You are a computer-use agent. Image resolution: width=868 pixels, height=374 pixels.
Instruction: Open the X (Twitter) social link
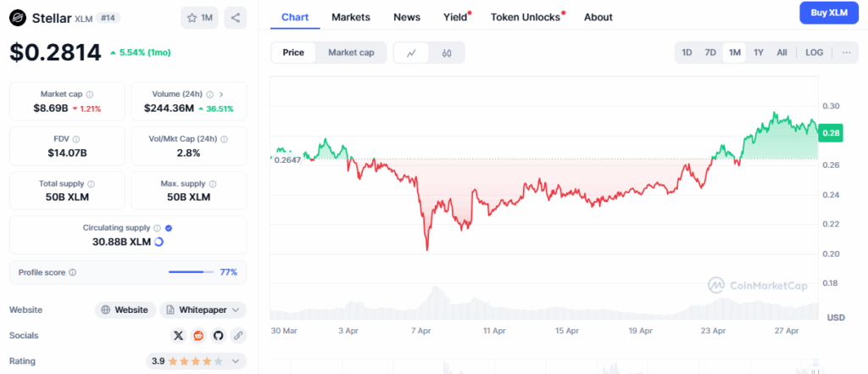pos(178,335)
